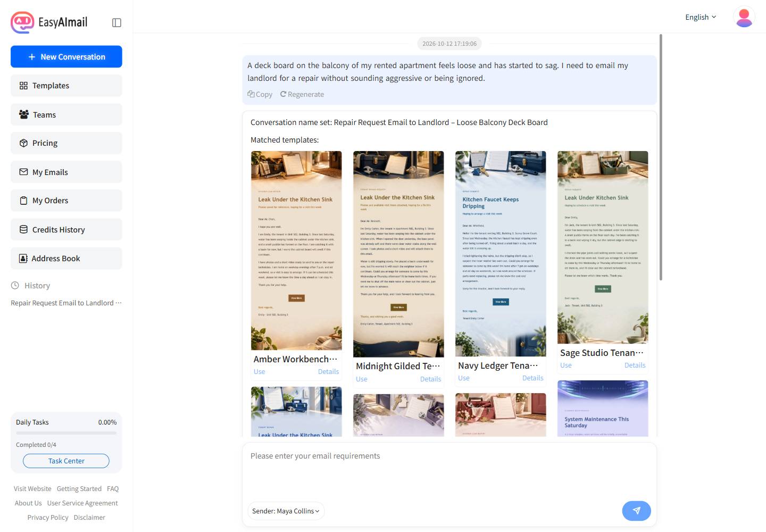
Task: Open the FAQ footer link
Action: [x=113, y=488]
